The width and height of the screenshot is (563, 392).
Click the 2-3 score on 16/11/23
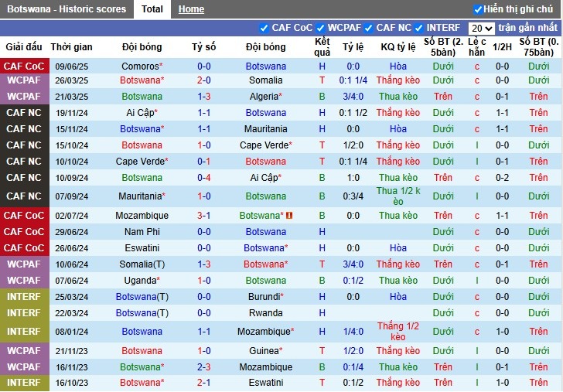pyautogui.click(x=204, y=366)
